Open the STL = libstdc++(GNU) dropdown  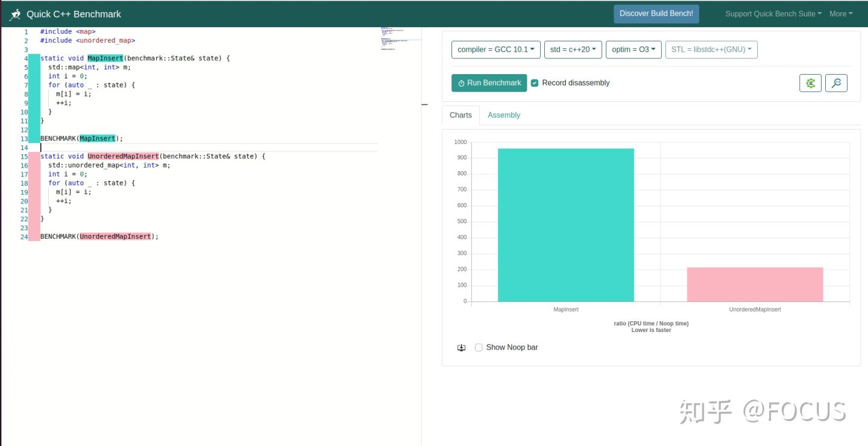(x=711, y=49)
